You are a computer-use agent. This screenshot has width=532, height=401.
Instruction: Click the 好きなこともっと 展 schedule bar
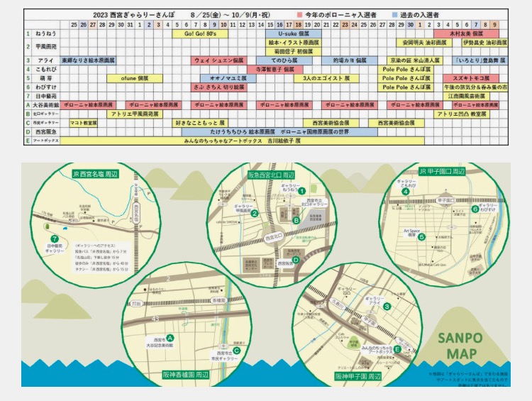point(200,123)
